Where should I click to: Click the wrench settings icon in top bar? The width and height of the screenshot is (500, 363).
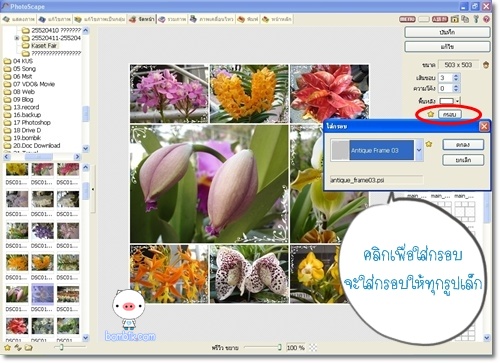[476, 19]
